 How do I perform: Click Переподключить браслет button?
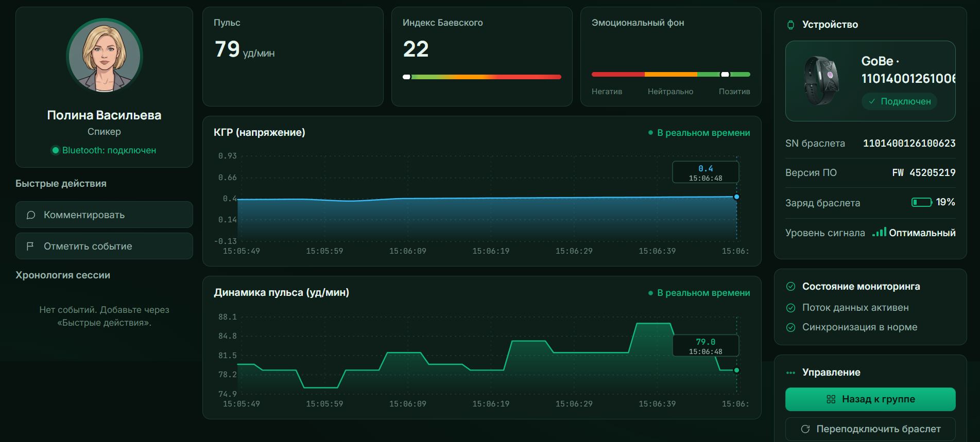click(x=870, y=429)
